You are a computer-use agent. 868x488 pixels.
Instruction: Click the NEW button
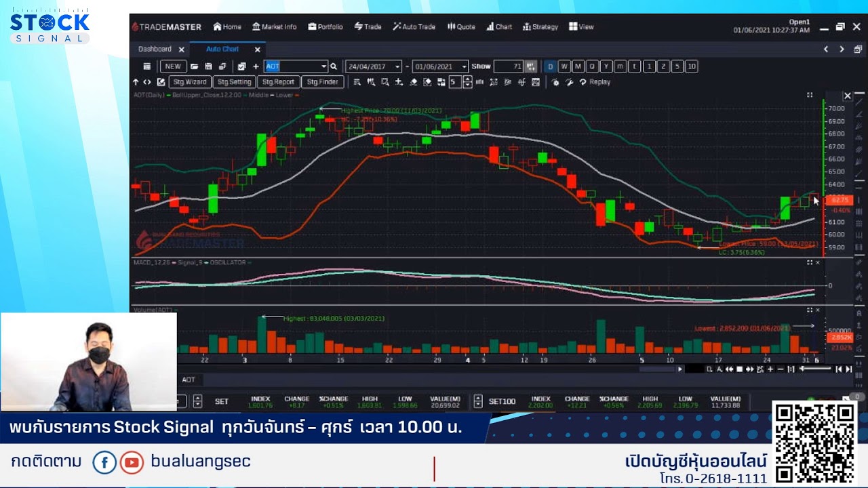point(174,66)
